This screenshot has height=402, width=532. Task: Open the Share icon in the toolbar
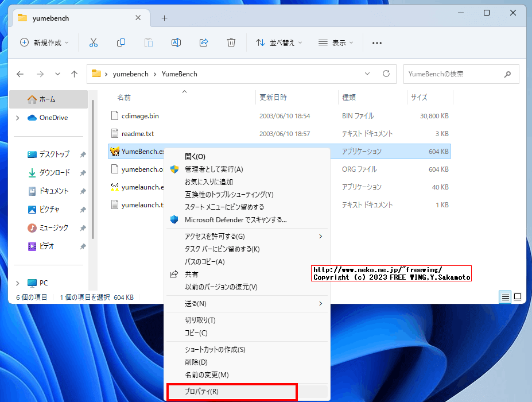click(204, 42)
